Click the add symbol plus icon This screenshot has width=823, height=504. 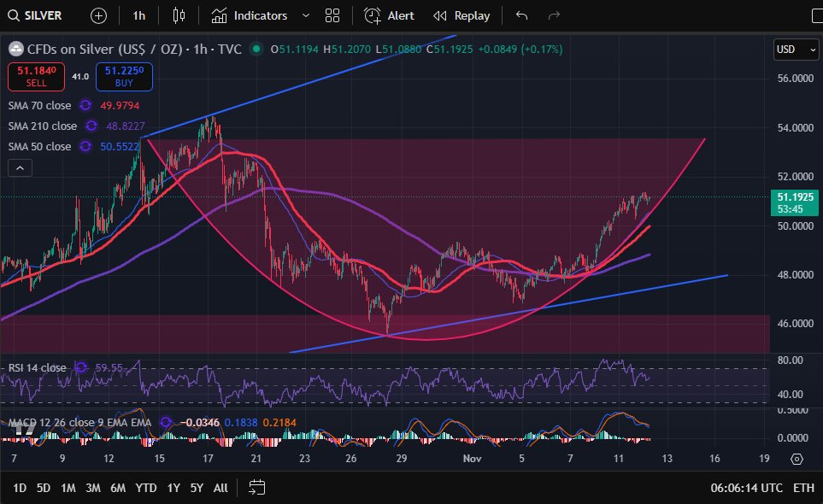[x=99, y=15]
